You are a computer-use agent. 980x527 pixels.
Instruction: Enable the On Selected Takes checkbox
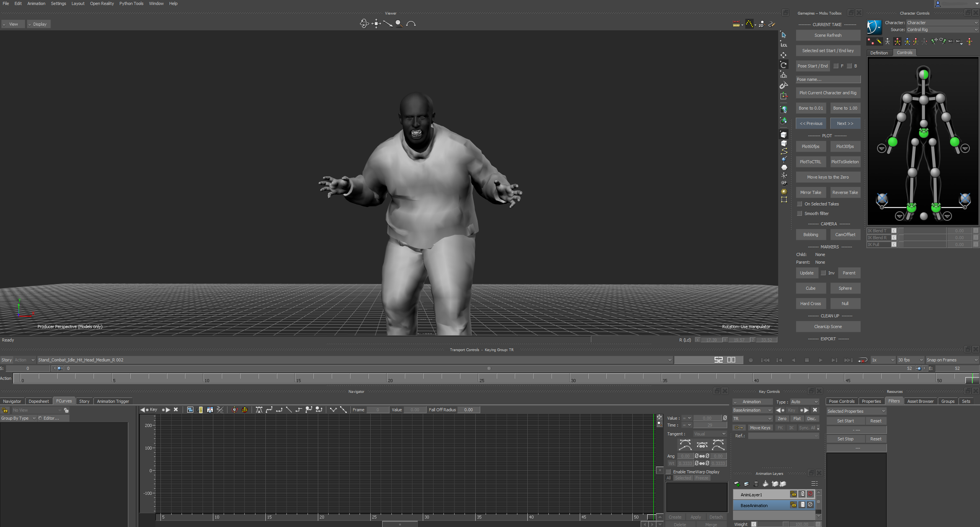(x=800, y=204)
